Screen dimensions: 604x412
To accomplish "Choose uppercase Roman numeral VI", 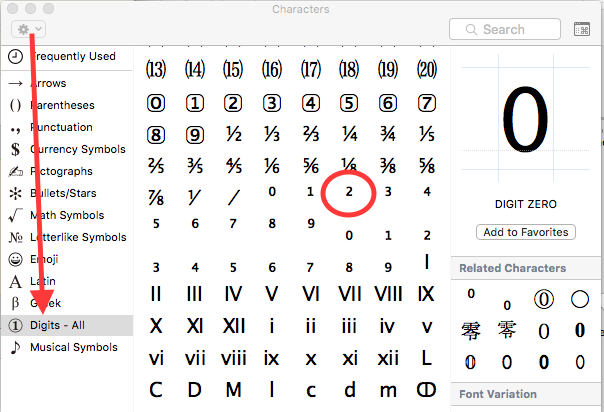I will tap(310, 294).
